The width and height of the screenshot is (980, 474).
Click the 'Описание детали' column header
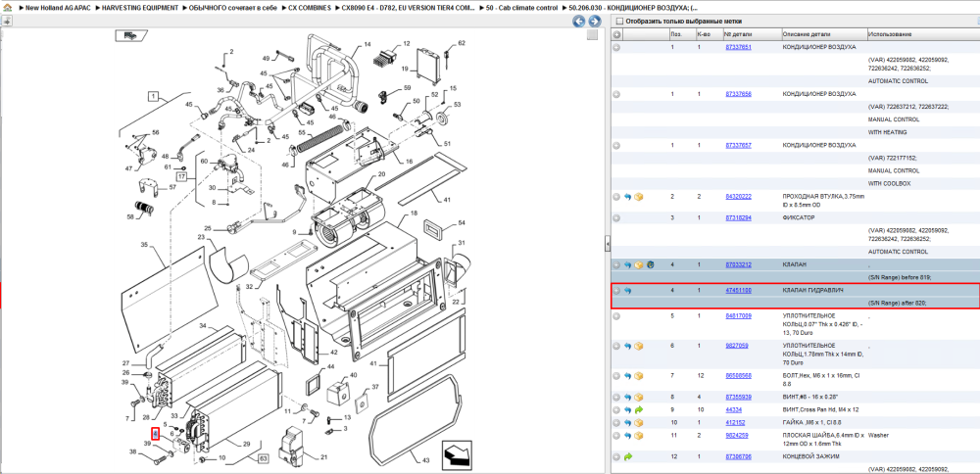[x=823, y=34]
